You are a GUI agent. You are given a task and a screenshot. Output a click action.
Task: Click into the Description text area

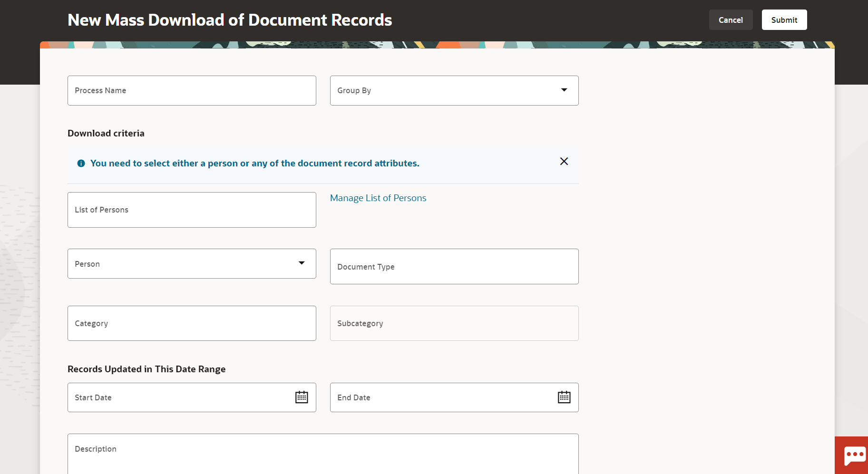323,454
